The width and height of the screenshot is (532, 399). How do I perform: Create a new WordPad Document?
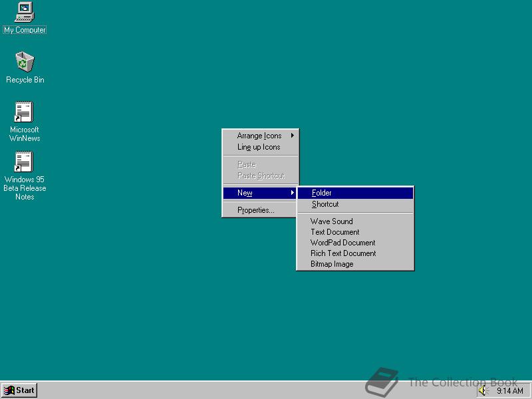point(355,243)
